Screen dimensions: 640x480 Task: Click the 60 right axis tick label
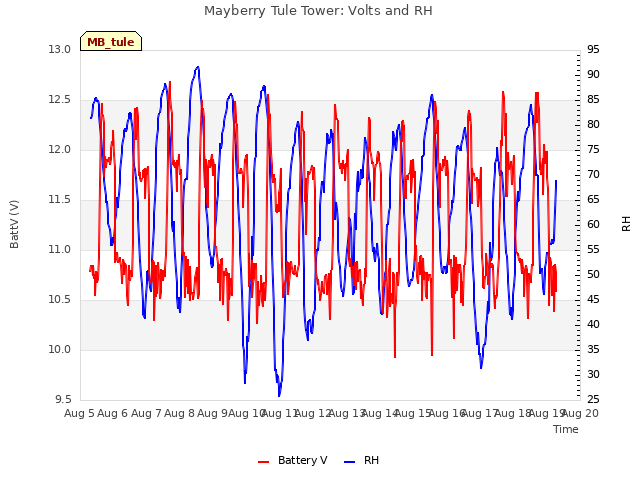click(x=593, y=224)
